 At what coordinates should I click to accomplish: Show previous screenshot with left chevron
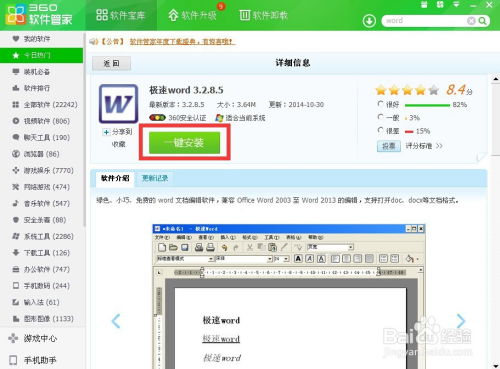[x=116, y=321]
